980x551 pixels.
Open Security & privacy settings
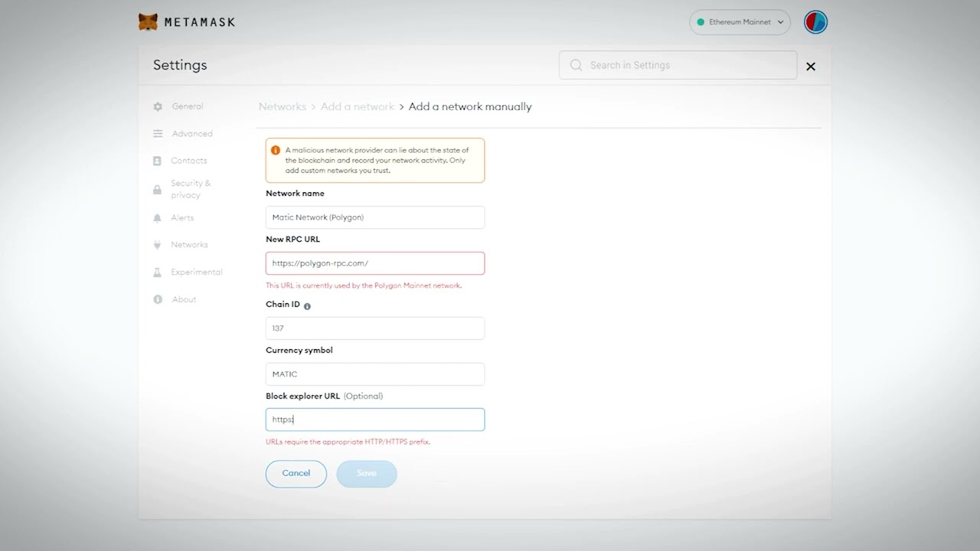coord(191,189)
